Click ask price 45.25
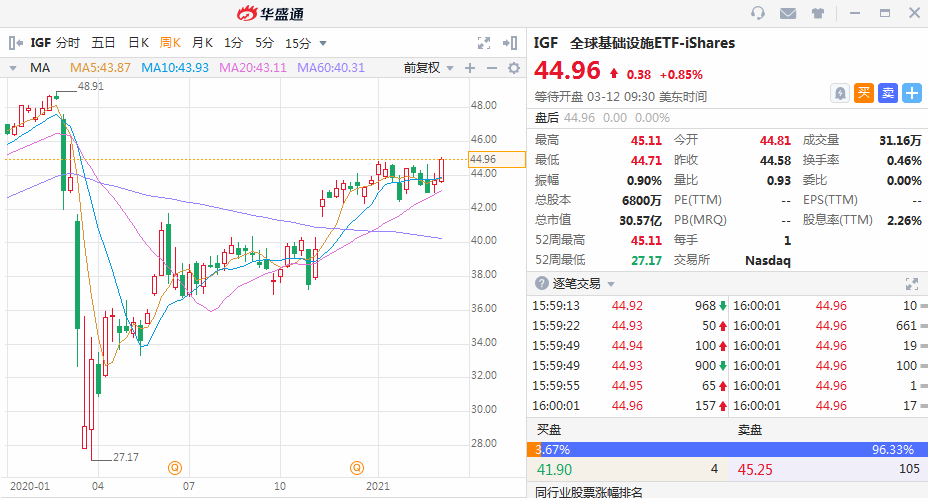This screenshot has height=498, width=928. pos(755,470)
